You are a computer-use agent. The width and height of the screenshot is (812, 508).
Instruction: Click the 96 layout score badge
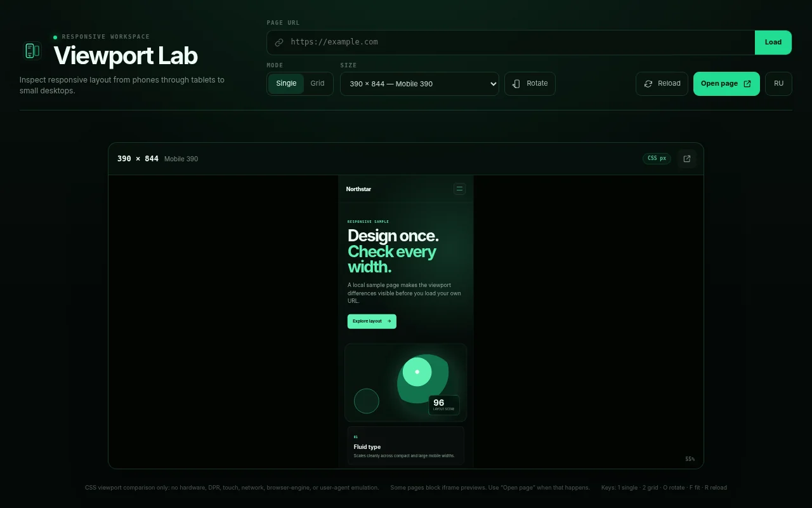[444, 405]
